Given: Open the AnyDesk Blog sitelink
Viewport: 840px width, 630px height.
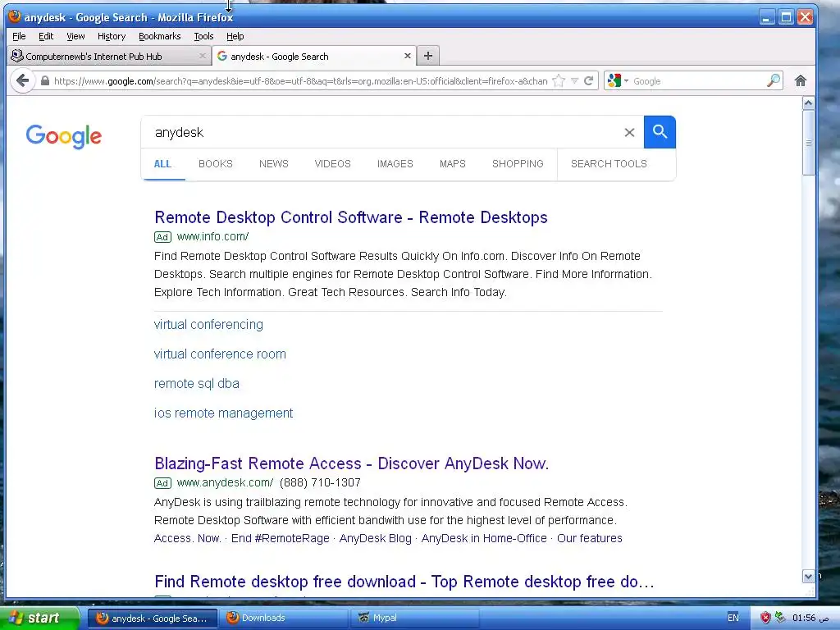Looking at the screenshot, I should pyautogui.click(x=376, y=538).
